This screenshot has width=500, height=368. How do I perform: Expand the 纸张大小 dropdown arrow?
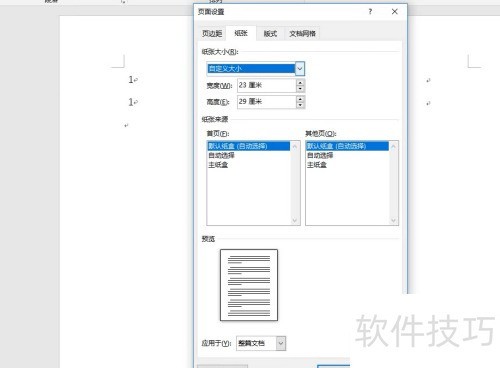[300, 69]
